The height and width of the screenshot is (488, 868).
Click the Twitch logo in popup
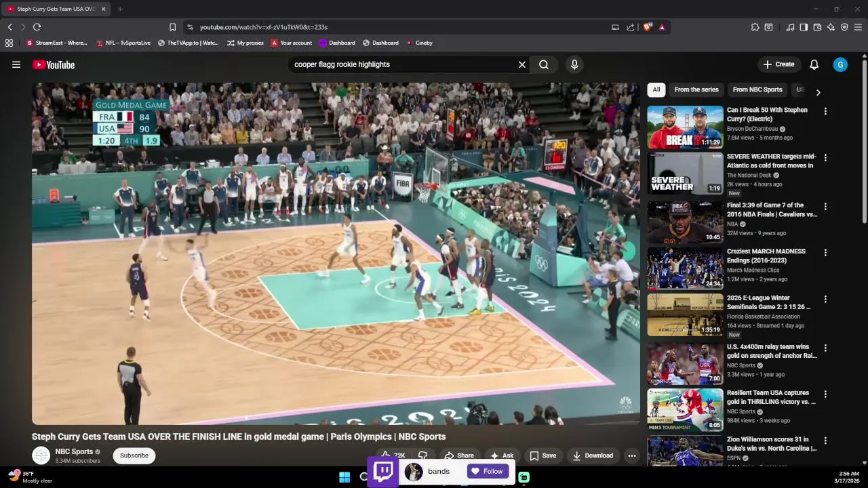tap(383, 471)
